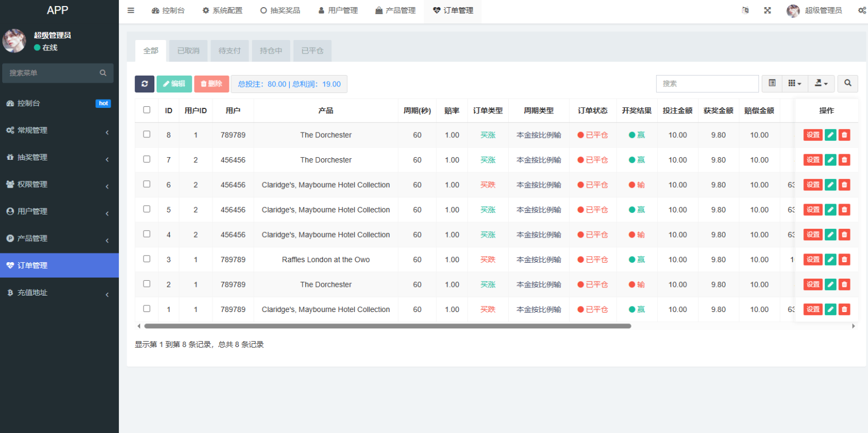Viewport: 868px width, 433px height.
Task: Delete order ID 6 with trash icon
Action: coord(844,185)
